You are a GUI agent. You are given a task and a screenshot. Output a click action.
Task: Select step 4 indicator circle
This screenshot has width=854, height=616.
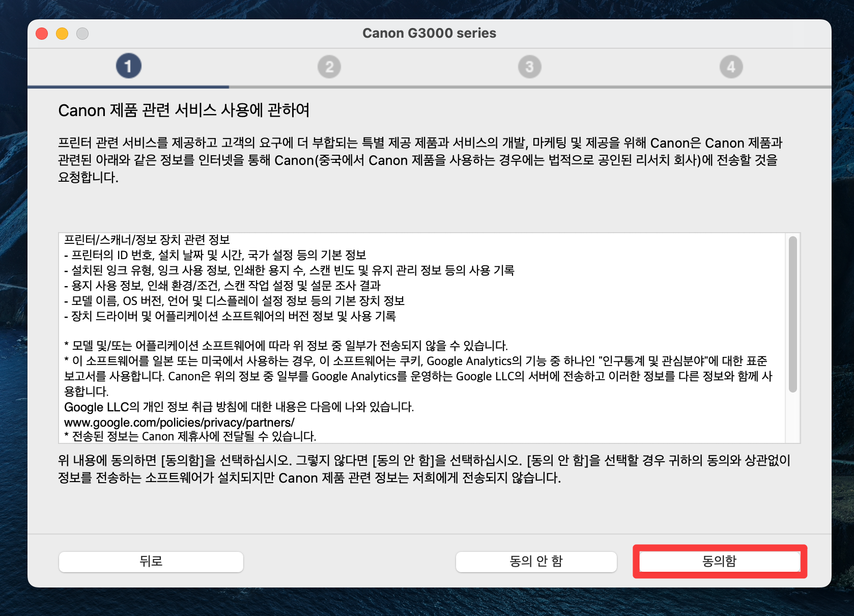[x=731, y=67]
